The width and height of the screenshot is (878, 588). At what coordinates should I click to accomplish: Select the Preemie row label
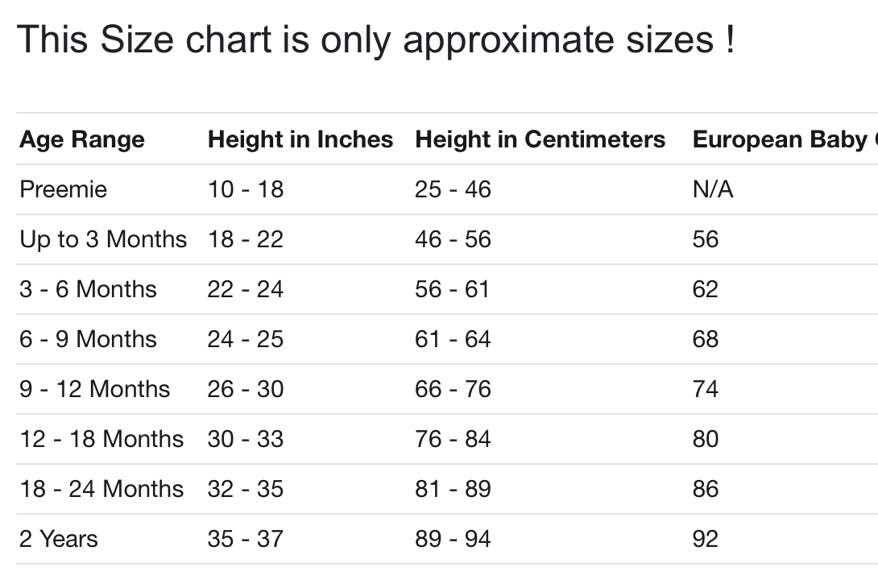tap(63, 190)
